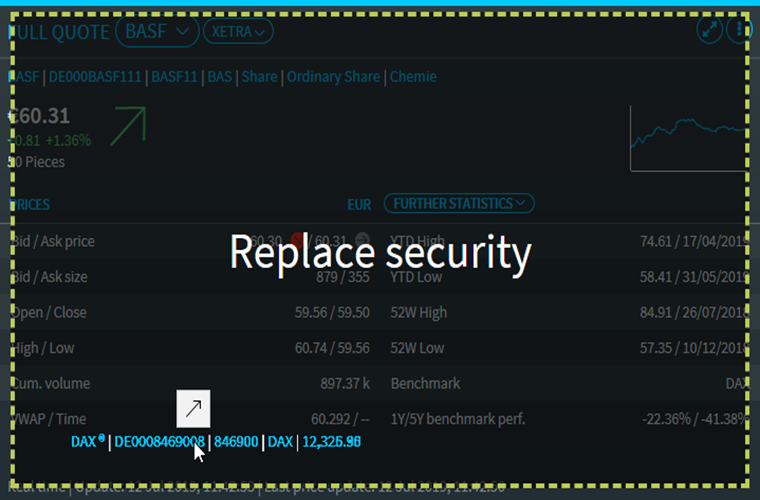The height and width of the screenshot is (500, 760).
Task: Click the BASF intraday chart thumbnail
Action: coord(688,140)
